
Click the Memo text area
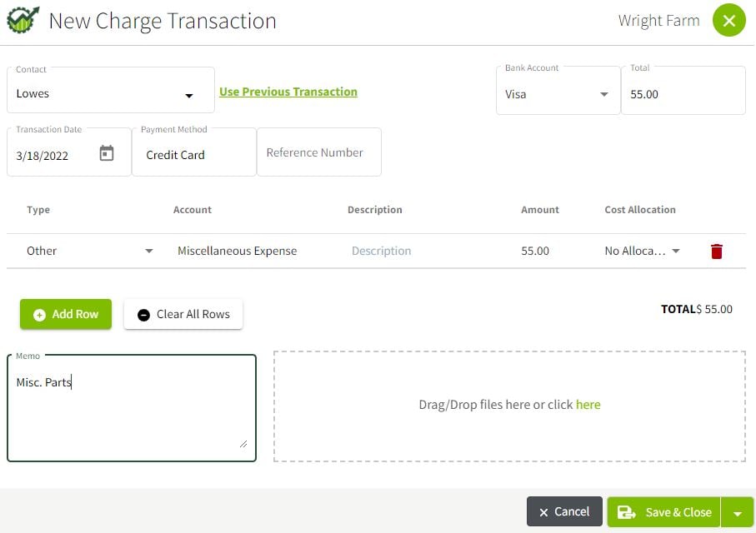click(131, 406)
